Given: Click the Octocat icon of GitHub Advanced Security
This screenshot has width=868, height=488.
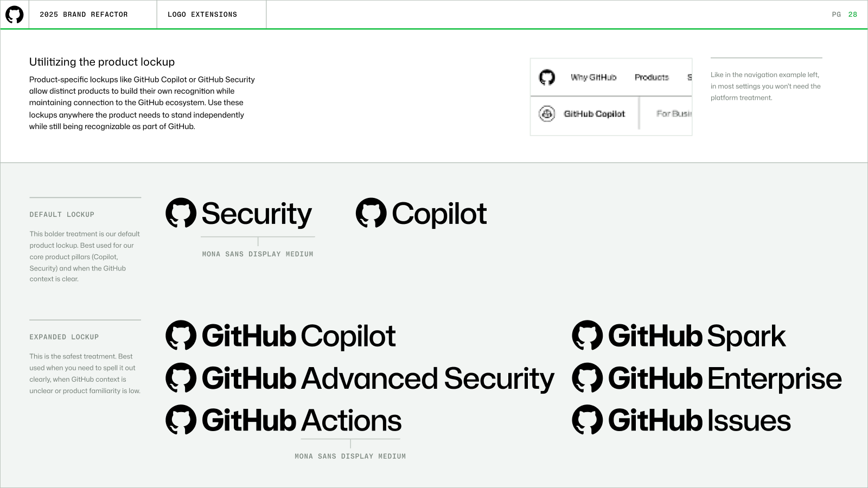Looking at the screenshot, I should click(181, 377).
